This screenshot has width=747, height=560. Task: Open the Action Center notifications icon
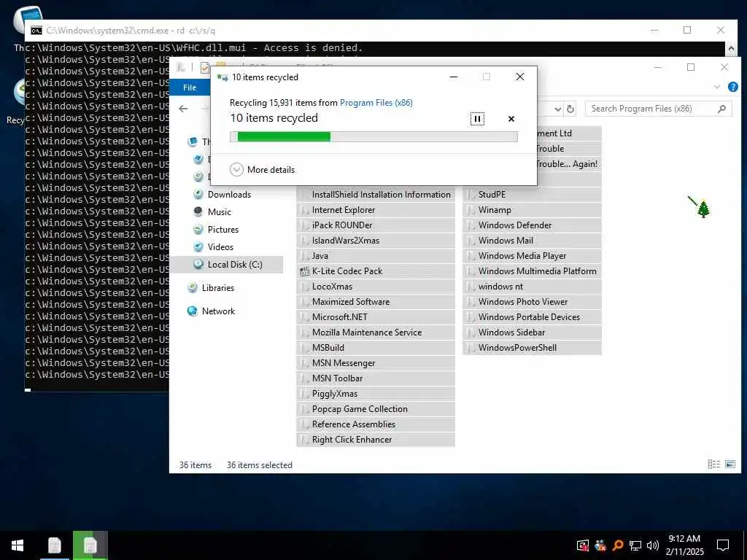click(723, 545)
